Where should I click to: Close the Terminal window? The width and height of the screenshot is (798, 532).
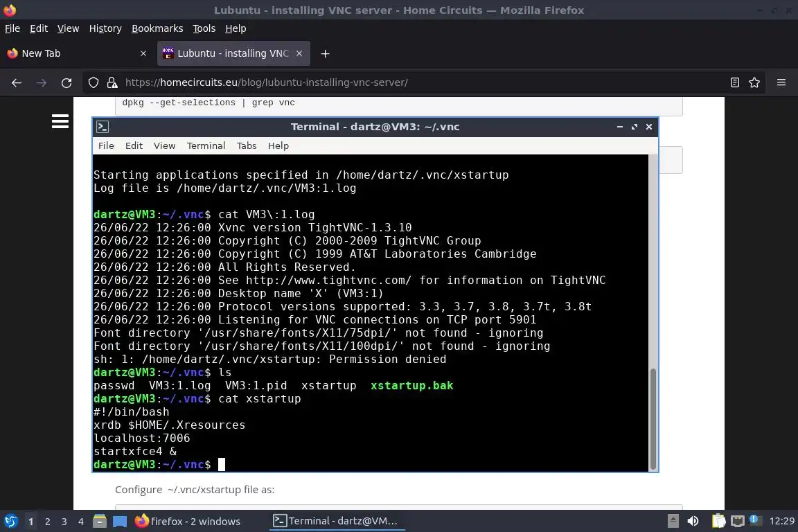pos(649,127)
